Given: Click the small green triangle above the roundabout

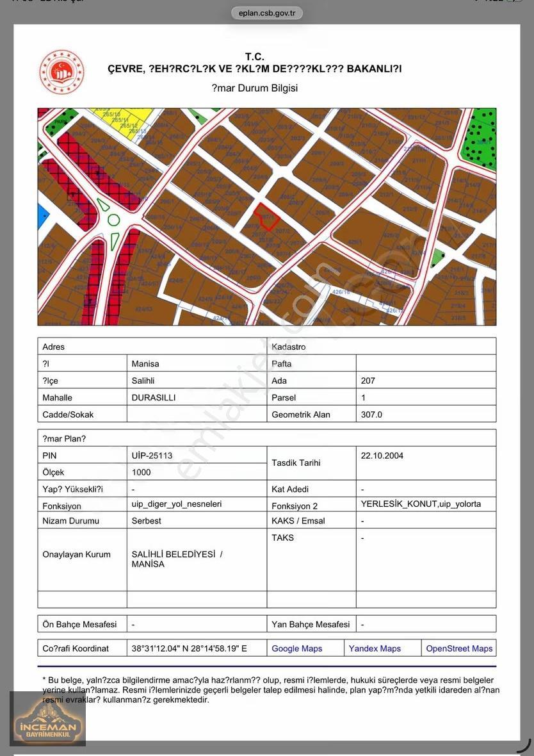Looking at the screenshot, I should click(x=103, y=204).
